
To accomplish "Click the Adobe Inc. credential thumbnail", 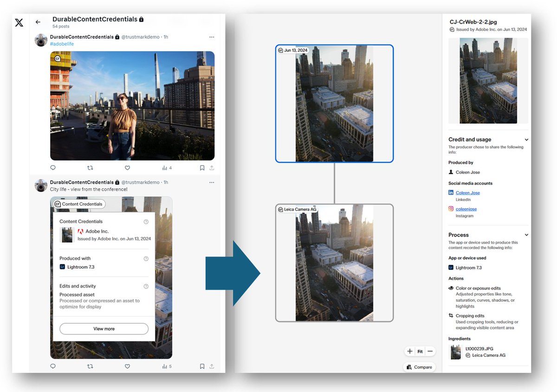I will (67, 235).
